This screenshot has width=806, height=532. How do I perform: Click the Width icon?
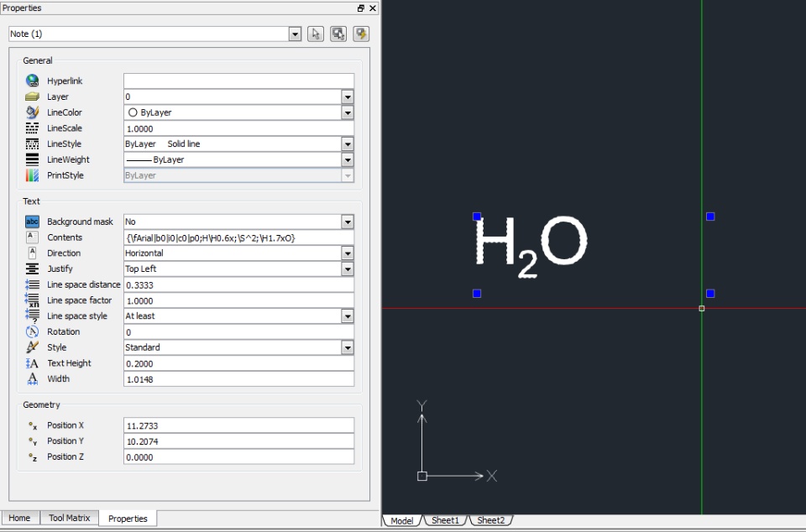(x=33, y=379)
